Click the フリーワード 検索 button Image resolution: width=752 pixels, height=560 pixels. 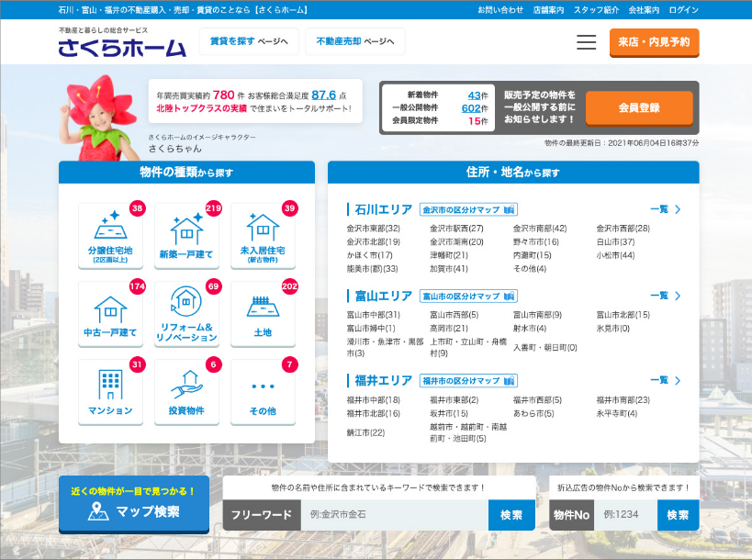coord(511,515)
